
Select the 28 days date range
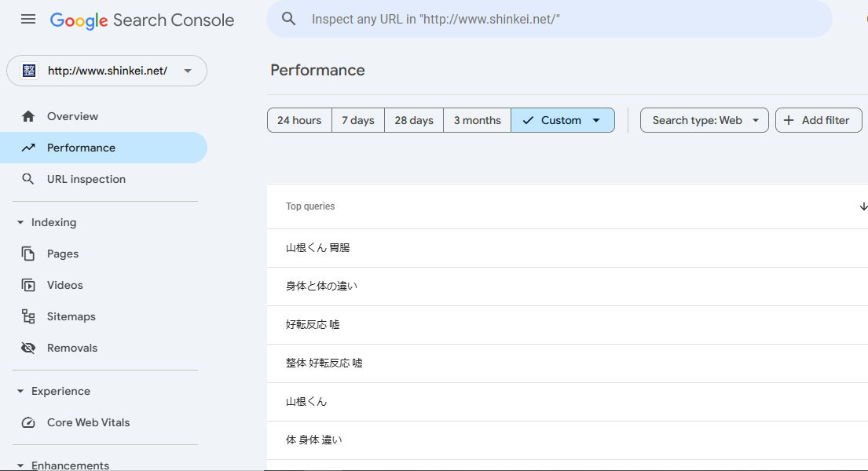(x=414, y=120)
